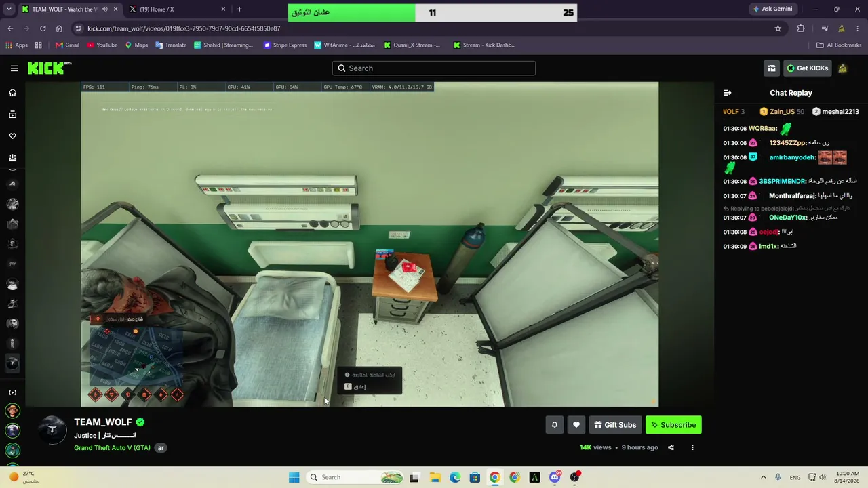Open TEAM_WOLF channel avatar
Viewport: 868px width, 488px height.
pos(52,430)
